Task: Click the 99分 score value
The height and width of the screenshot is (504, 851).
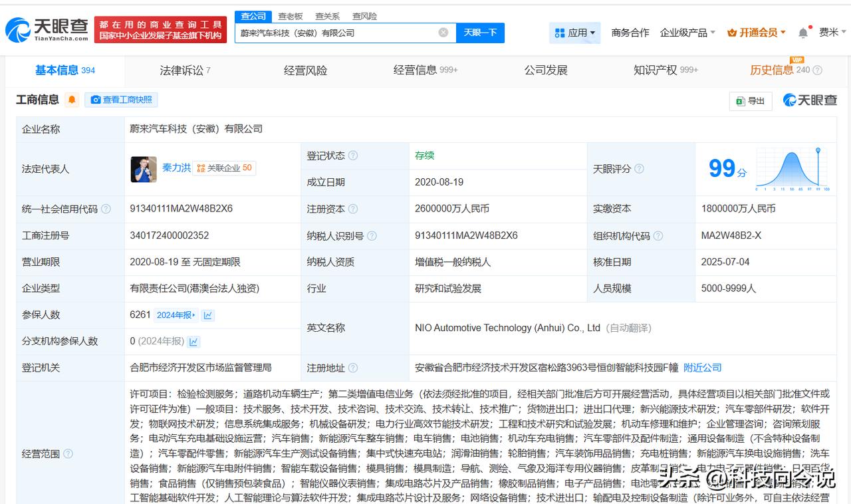Action: 727,169
